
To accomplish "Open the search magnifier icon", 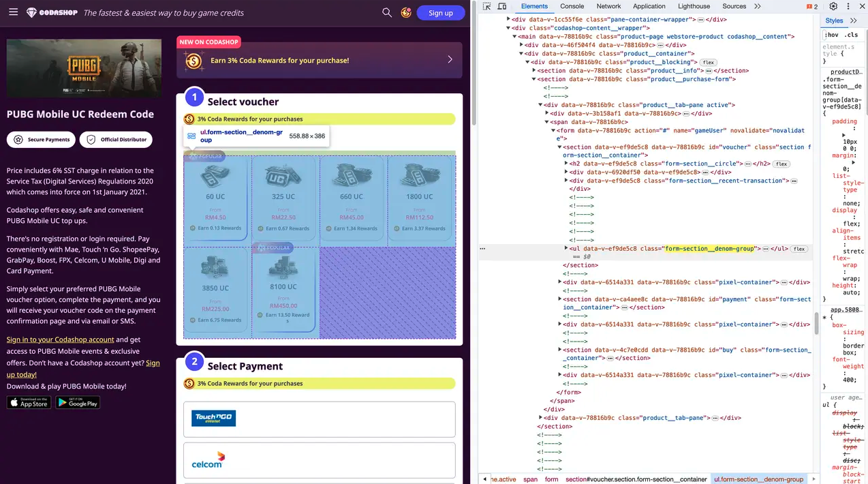I will 387,12.
